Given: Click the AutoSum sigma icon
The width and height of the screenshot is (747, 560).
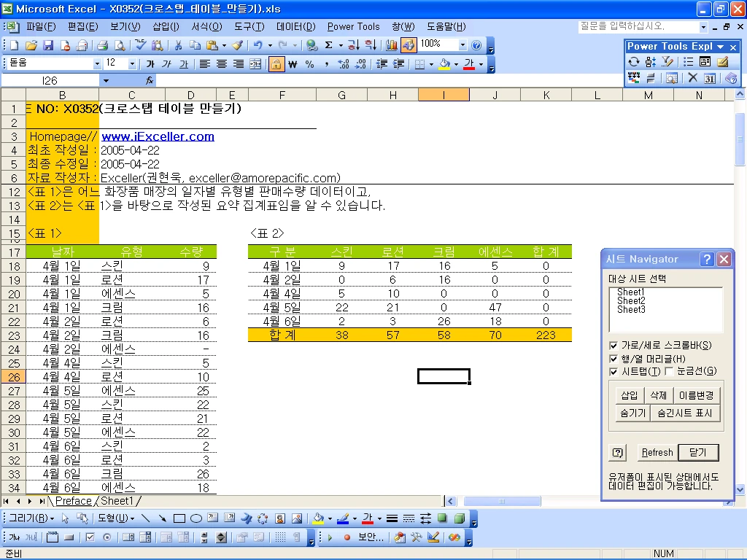Looking at the screenshot, I should [x=329, y=45].
